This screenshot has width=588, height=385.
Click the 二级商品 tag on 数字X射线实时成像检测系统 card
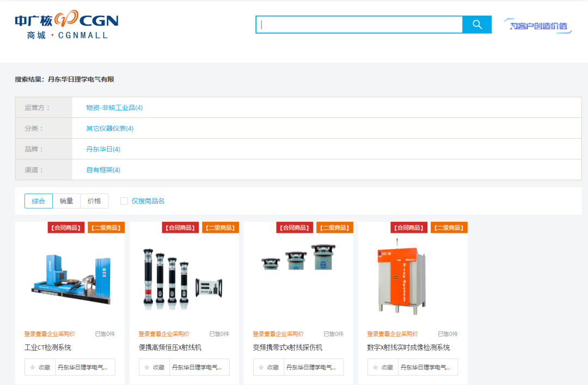point(449,228)
